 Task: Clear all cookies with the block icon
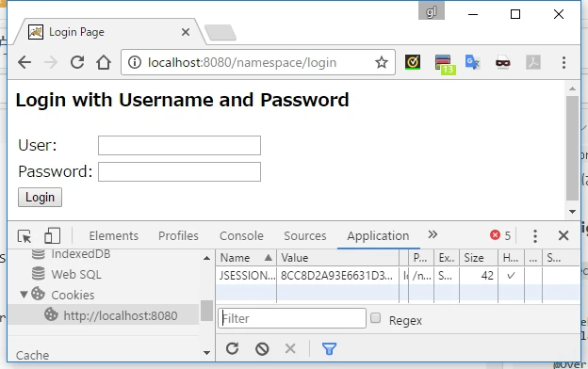coord(262,349)
